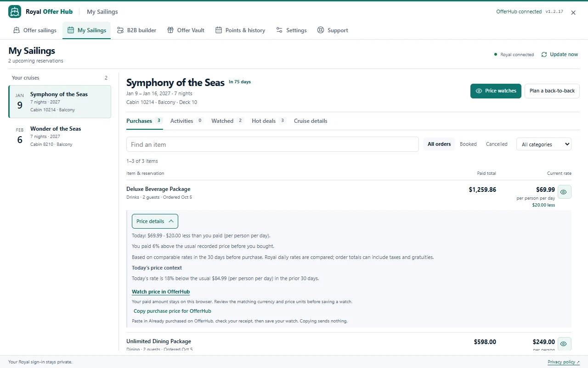Click the eye icon in Price watches button
588x368 pixels.
479,91
